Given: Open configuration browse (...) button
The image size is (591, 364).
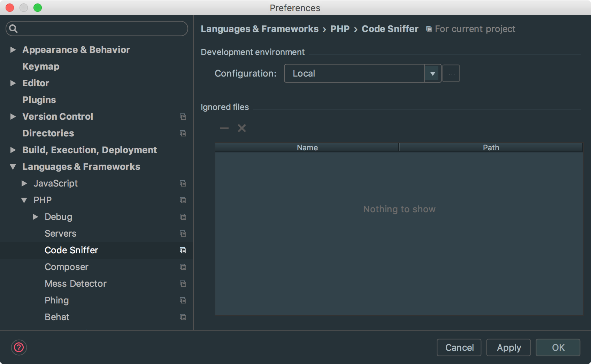Looking at the screenshot, I should pos(451,73).
